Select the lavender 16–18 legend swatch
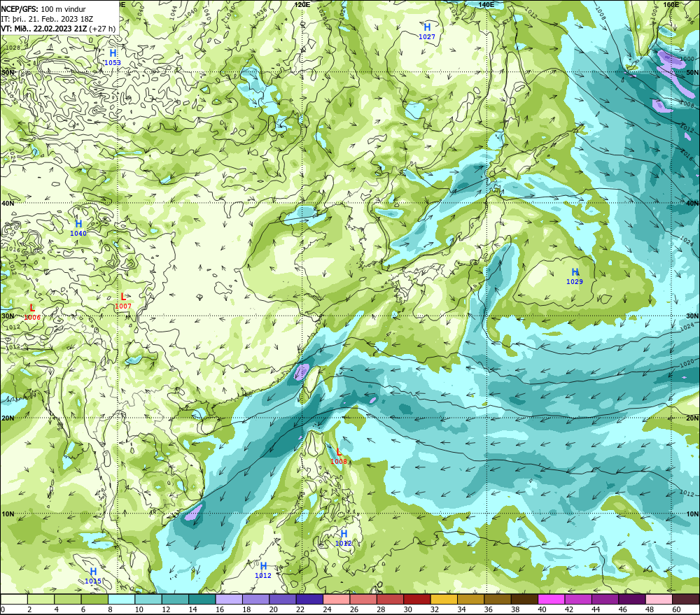This screenshot has width=700, height=615. (229, 600)
